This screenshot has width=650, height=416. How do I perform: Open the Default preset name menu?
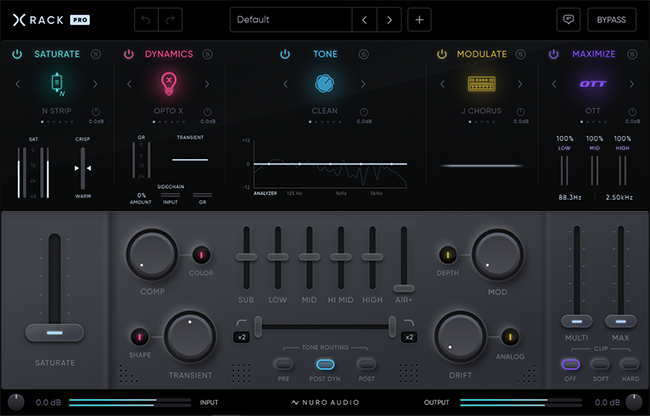point(291,19)
